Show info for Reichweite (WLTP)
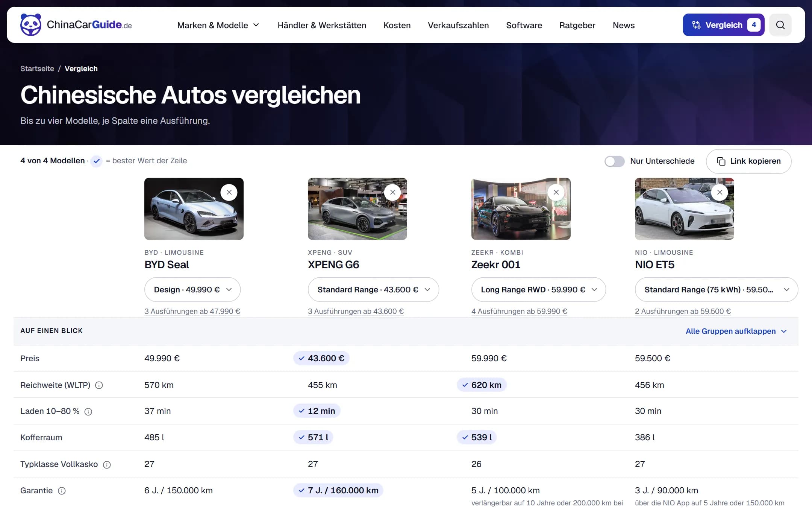 pos(99,385)
